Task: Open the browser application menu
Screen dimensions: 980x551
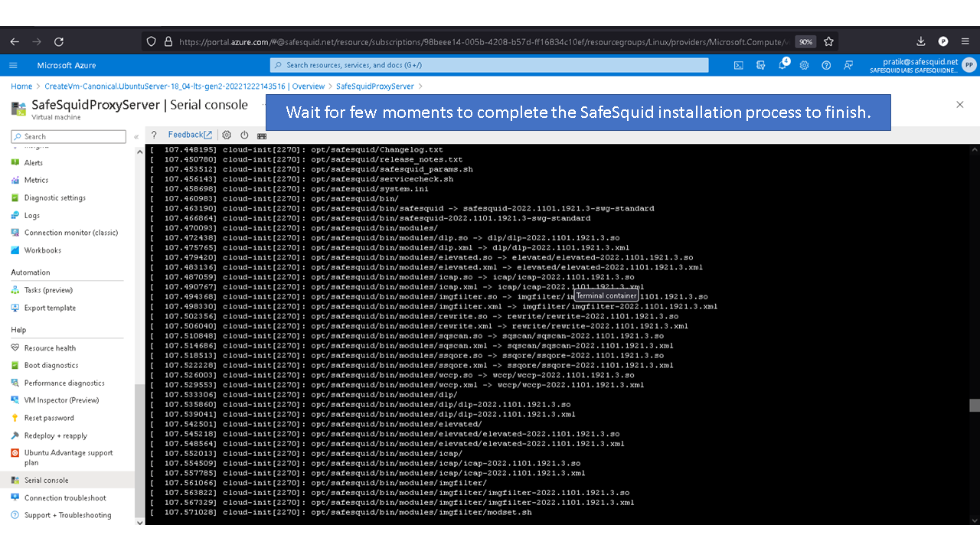Action: click(x=965, y=42)
